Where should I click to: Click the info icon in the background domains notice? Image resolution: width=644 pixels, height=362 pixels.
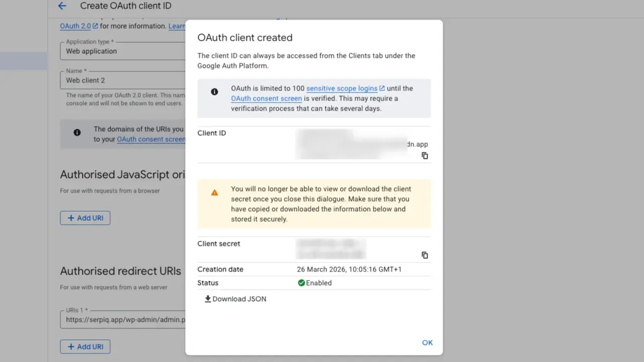77,133
